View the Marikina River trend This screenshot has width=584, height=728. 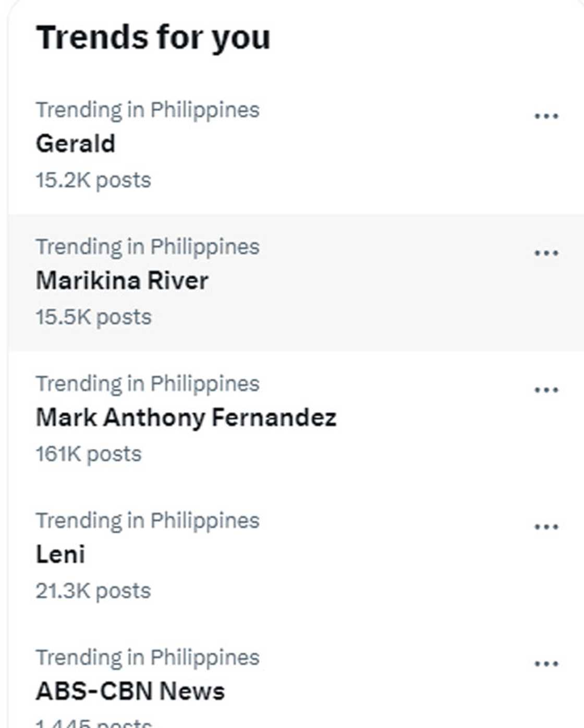coord(122,281)
